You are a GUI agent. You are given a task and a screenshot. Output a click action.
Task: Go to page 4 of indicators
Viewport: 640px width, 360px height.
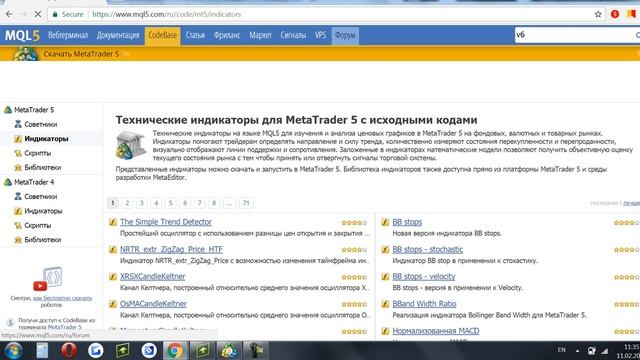(156, 203)
